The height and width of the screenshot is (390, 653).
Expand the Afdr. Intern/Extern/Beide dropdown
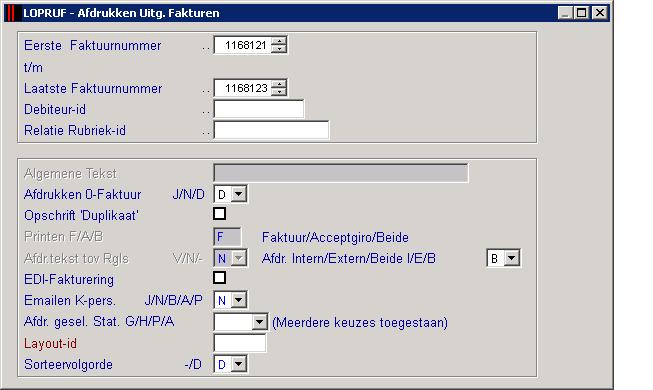(x=512, y=258)
